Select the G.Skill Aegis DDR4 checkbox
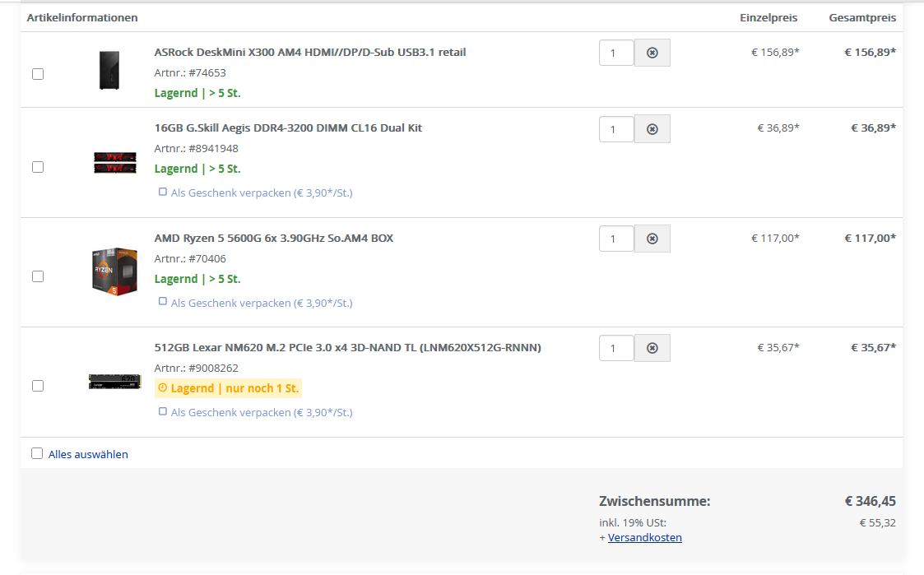This screenshot has height=575, width=924. 38,167
